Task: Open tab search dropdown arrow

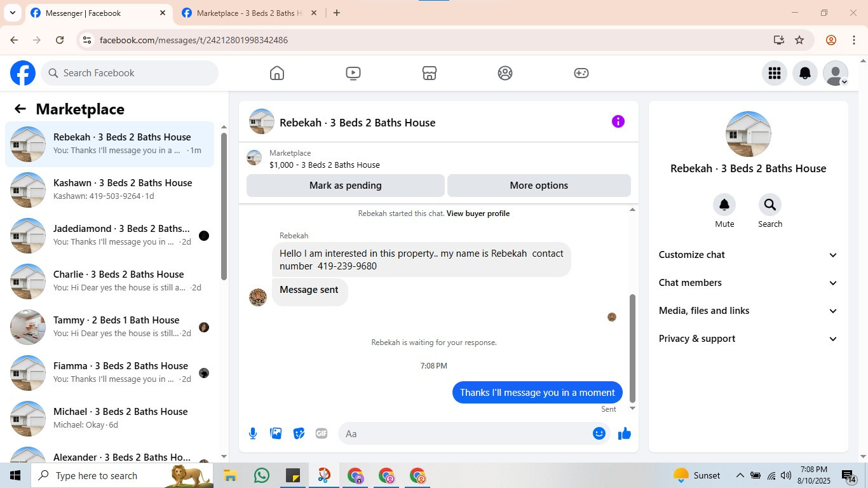Action: (x=12, y=13)
